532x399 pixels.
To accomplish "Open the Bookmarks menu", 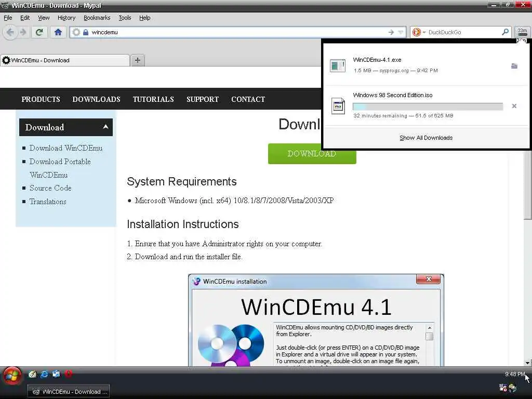I will pyautogui.click(x=97, y=18).
